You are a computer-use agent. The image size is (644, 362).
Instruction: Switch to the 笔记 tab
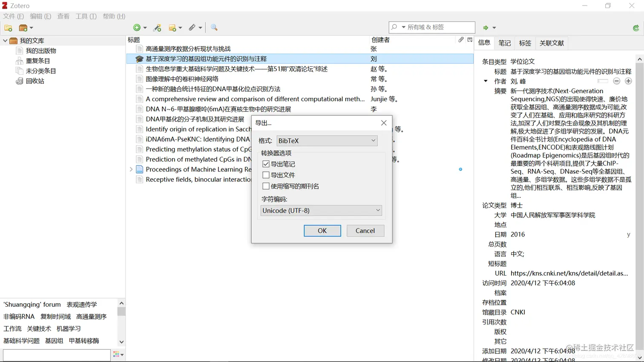tap(505, 43)
